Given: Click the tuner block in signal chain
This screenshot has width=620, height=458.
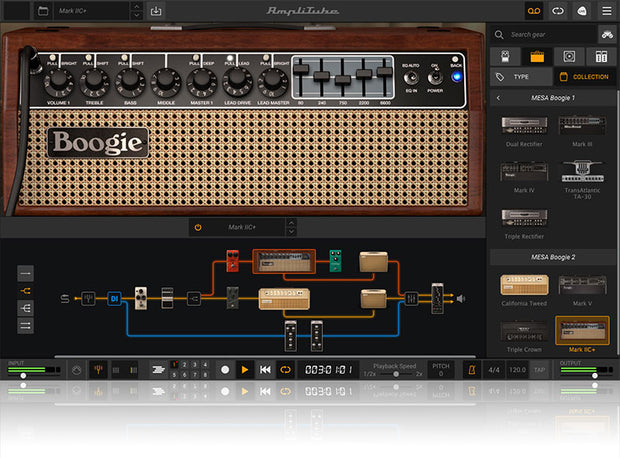Looking at the screenshot, I should point(88,299).
